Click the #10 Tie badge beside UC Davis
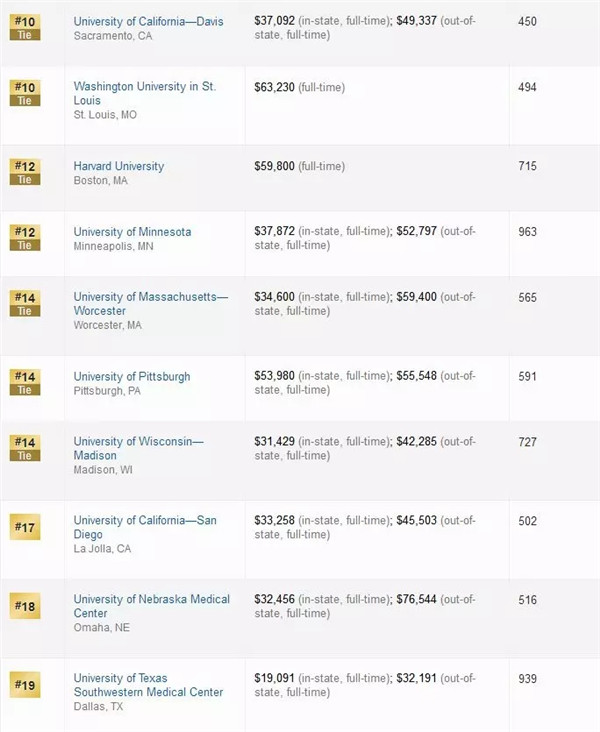The width and height of the screenshot is (600, 732). coord(24,27)
